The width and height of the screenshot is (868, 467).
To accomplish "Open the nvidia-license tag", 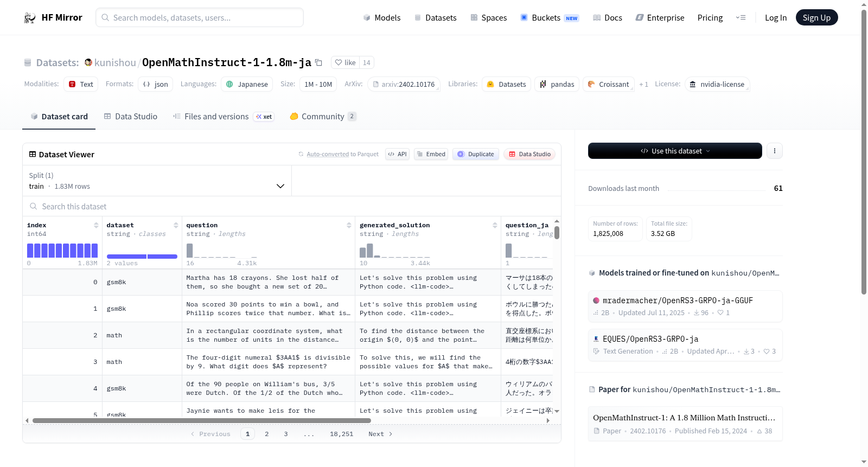I will pyautogui.click(x=717, y=84).
